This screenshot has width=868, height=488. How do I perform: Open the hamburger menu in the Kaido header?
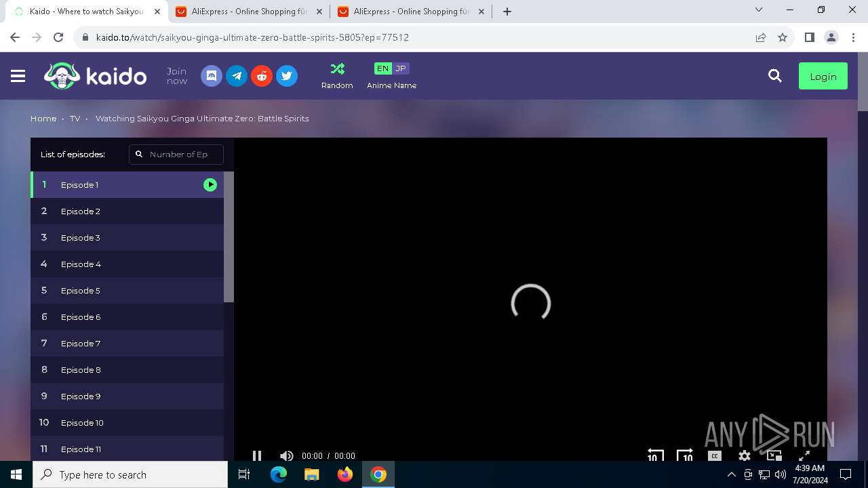click(x=18, y=77)
